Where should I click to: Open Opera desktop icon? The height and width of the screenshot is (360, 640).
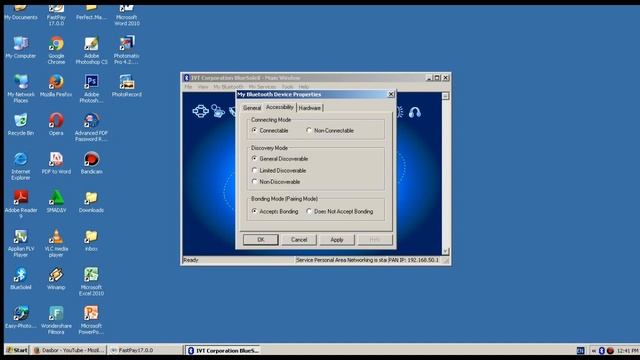(56, 124)
